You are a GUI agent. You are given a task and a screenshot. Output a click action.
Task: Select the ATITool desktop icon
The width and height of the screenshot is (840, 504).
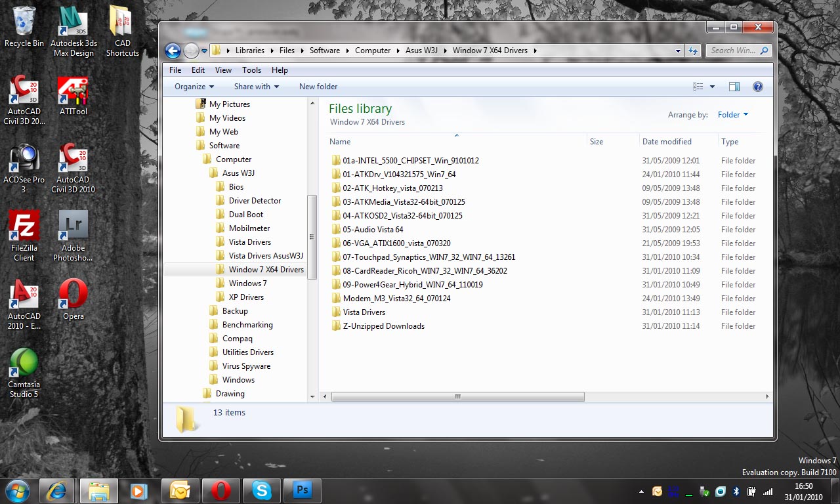tap(73, 96)
